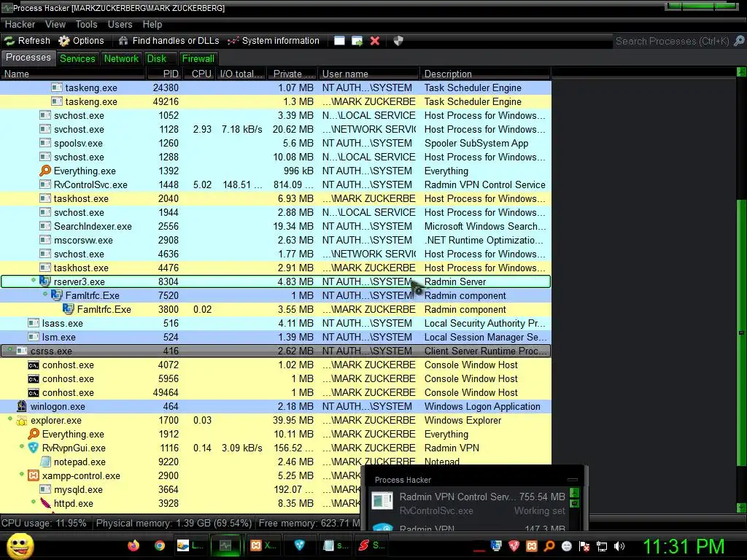Focus the Search Processes field
Viewport: 747px width, 560px height.
672,41
